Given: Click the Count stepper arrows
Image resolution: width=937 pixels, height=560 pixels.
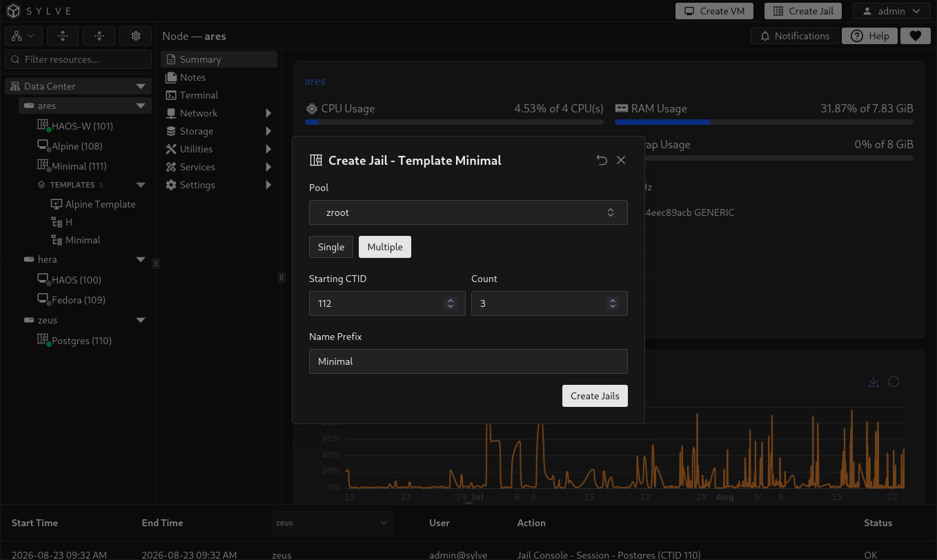Looking at the screenshot, I should (x=612, y=303).
